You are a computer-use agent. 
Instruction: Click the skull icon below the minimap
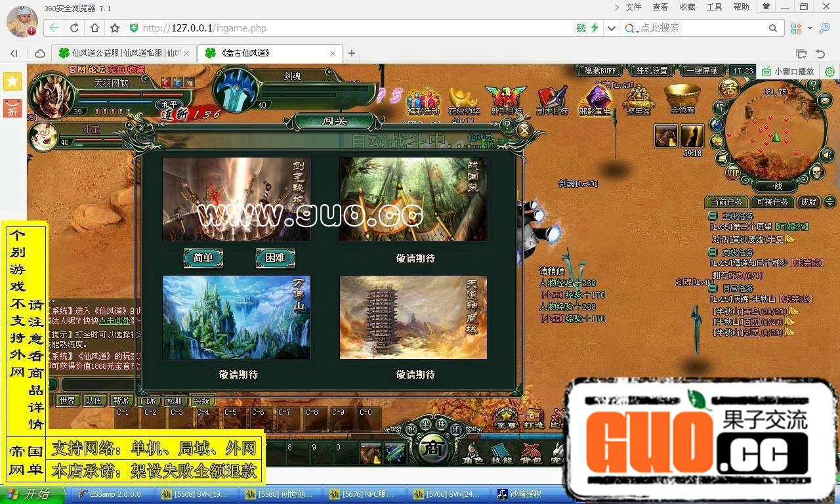click(816, 172)
